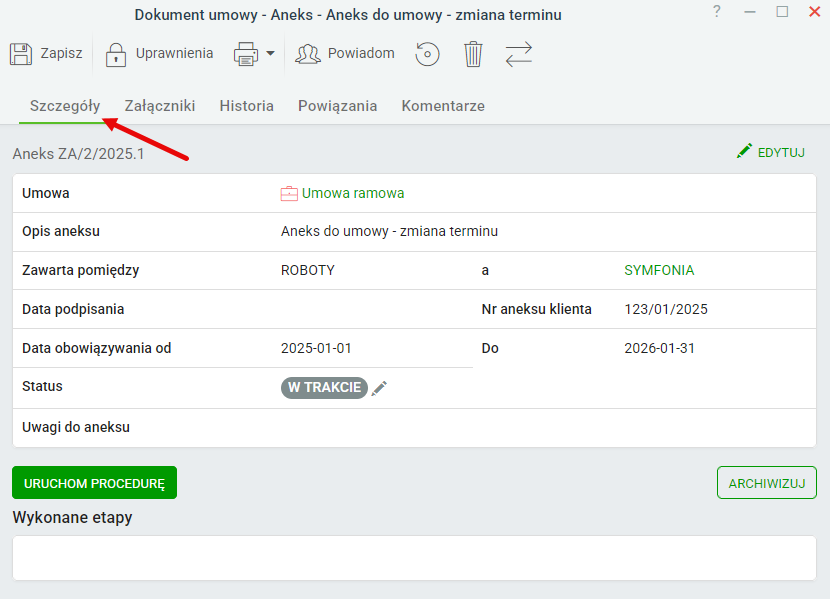830x599 pixels.
Task: Click the circular restore history icon
Action: 427,54
